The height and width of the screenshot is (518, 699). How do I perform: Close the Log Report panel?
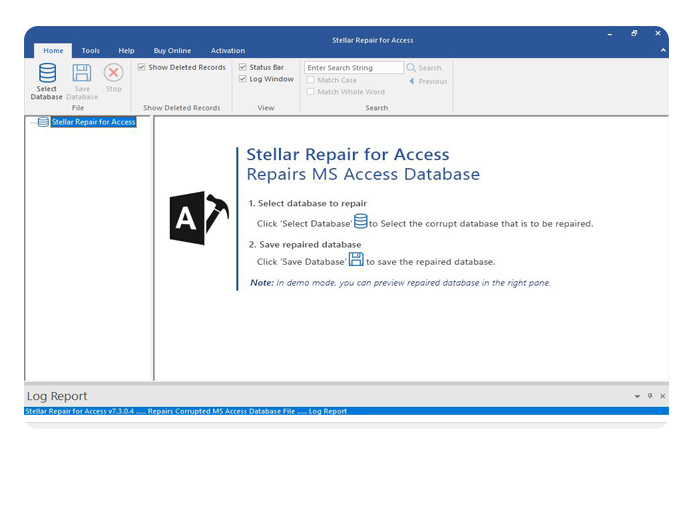pos(662,396)
